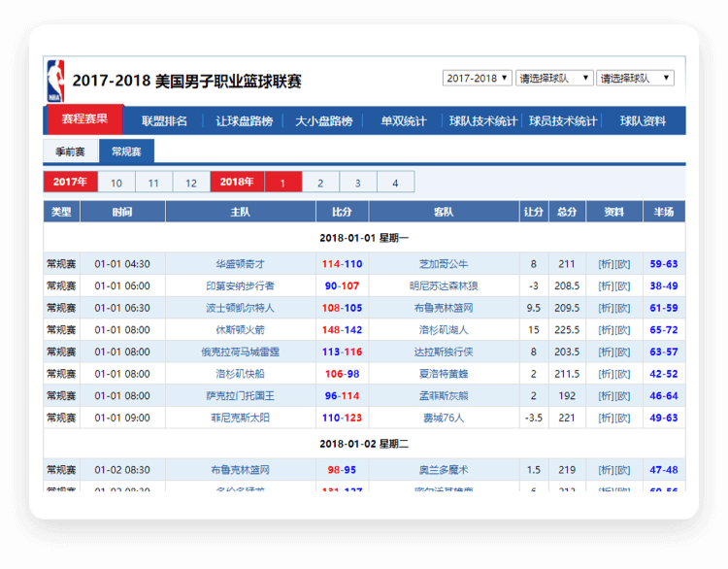Viewport: 728px width, 569px height.
Task: Choose month 11 of 2017
Action: (153, 183)
